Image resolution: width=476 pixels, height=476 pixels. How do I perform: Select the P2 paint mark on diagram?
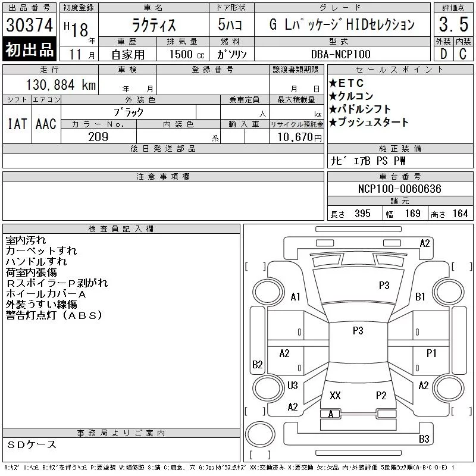point(381,396)
